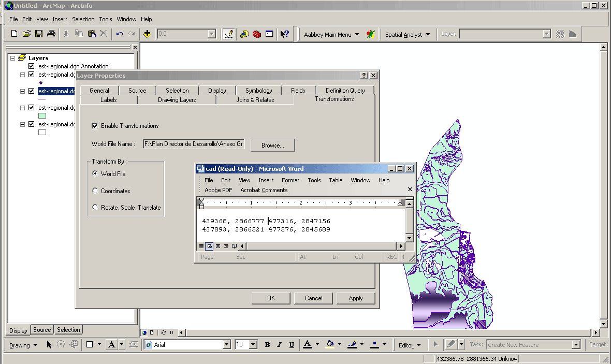Viewport: 611px width, 364px height.
Task: Switch to the Symbology tab
Action: pyautogui.click(x=258, y=90)
